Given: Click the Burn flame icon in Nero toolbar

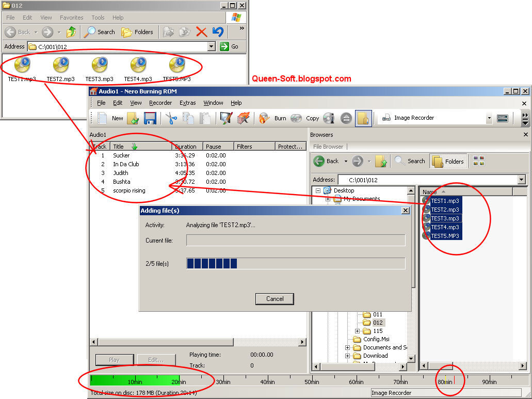Looking at the screenshot, I should tap(264, 118).
